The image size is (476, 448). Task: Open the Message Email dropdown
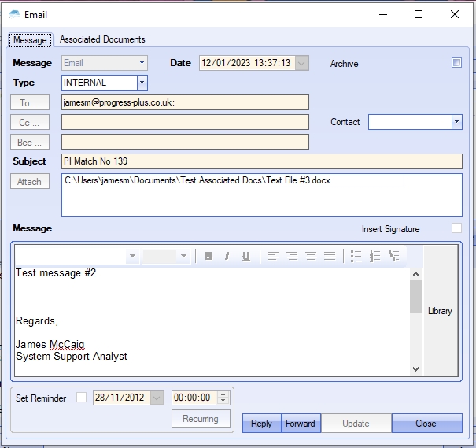(142, 63)
